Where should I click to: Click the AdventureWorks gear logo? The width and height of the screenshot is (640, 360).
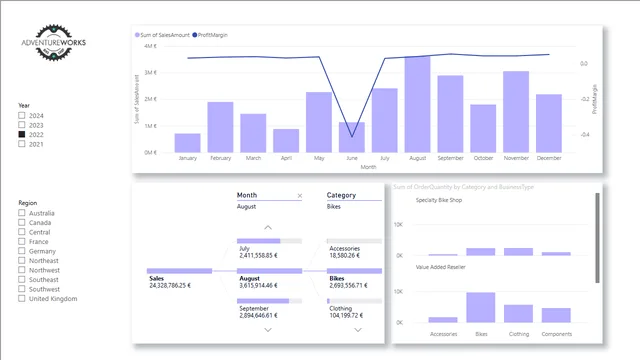coord(53,42)
